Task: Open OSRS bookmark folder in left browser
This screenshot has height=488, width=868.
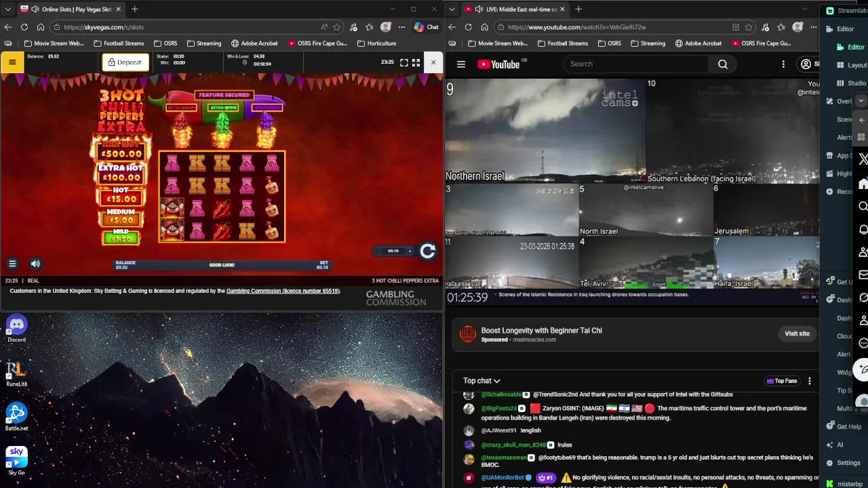Action: click(165, 43)
